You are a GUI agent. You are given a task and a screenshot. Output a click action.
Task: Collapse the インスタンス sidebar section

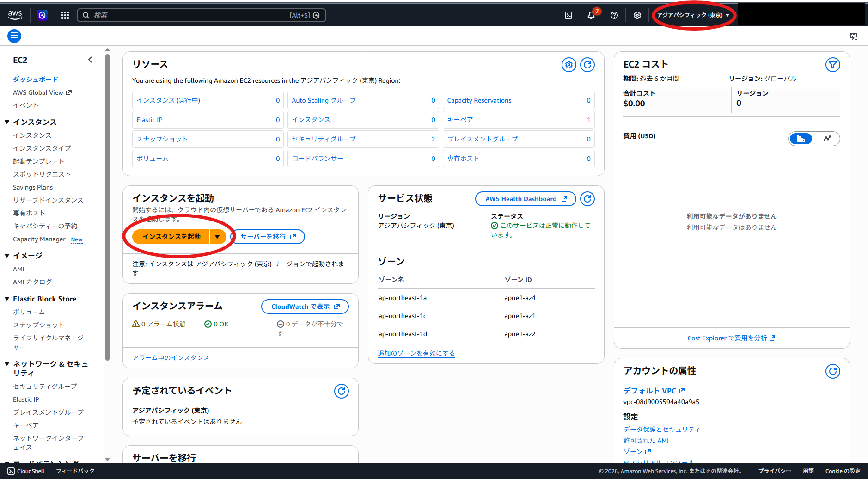pos(7,122)
